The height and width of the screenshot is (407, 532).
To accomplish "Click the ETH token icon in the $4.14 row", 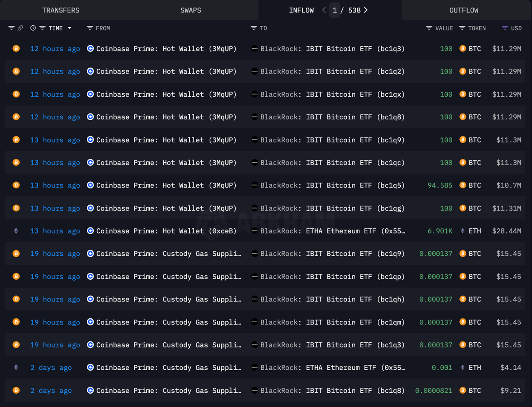I will coord(463,368).
